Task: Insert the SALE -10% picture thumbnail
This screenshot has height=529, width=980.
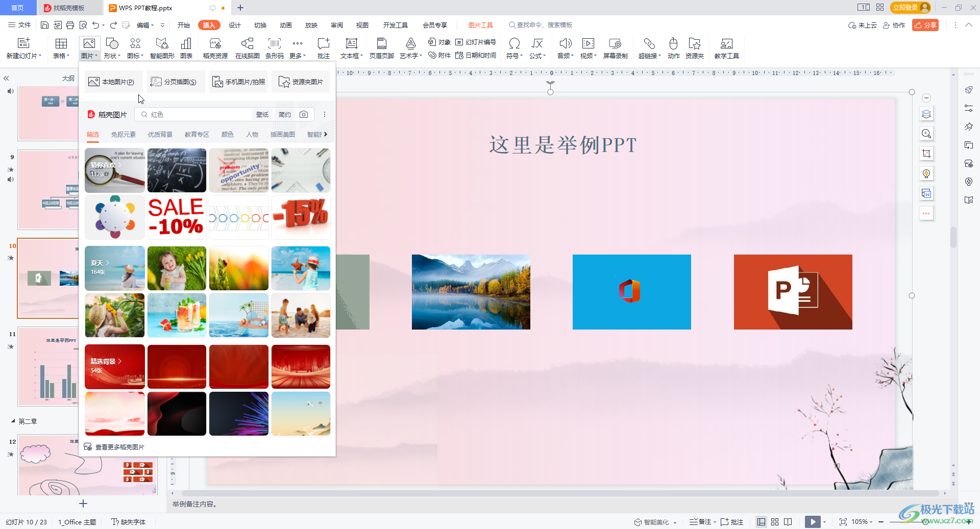Action: 177,217
